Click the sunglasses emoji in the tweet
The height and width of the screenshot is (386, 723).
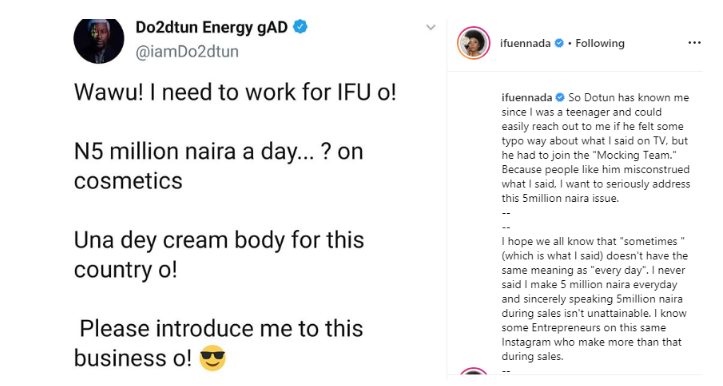212,358
